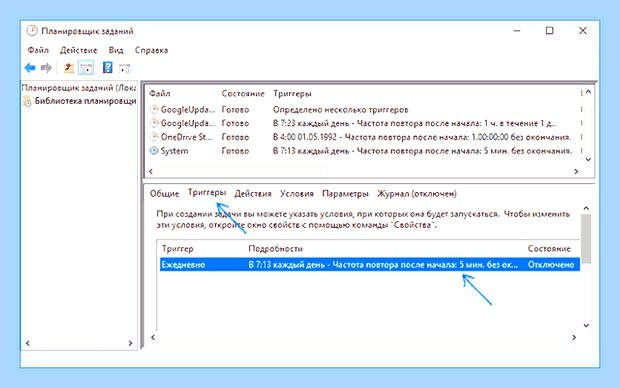This screenshot has width=620, height=388.
Task: Open the Справка menu
Action: [151, 50]
